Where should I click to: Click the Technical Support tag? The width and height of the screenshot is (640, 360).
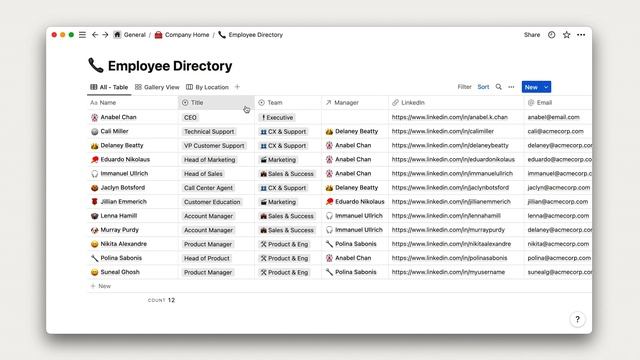(209, 131)
